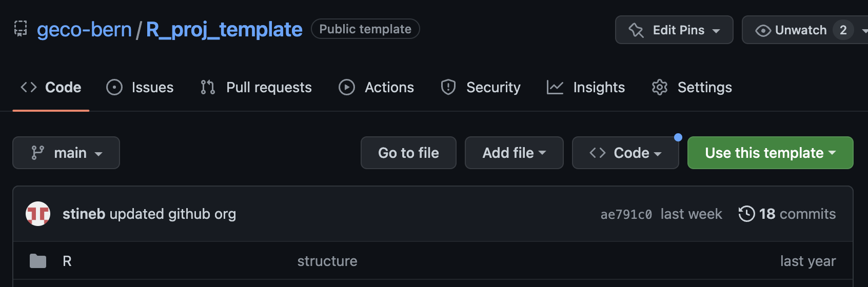Switch to the Actions tab
868x287 pixels.
point(377,88)
